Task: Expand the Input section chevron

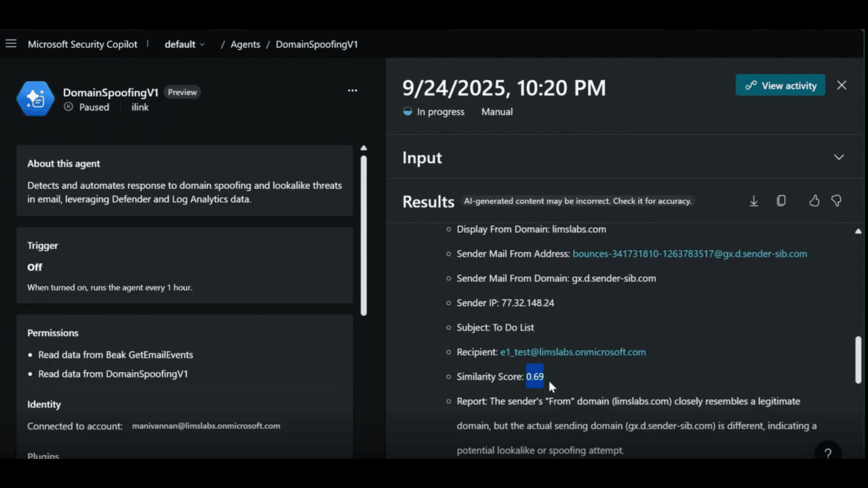Action: (x=839, y=157)
